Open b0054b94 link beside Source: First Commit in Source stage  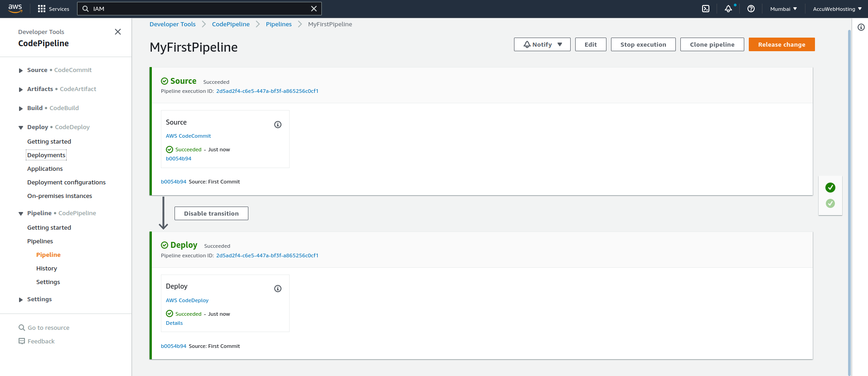(174, 182)
